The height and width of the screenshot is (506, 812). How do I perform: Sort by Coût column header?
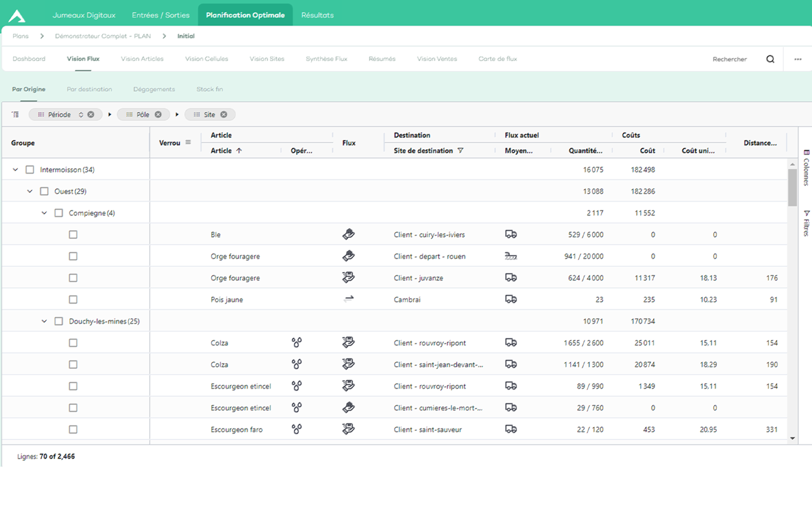[647, 151]
